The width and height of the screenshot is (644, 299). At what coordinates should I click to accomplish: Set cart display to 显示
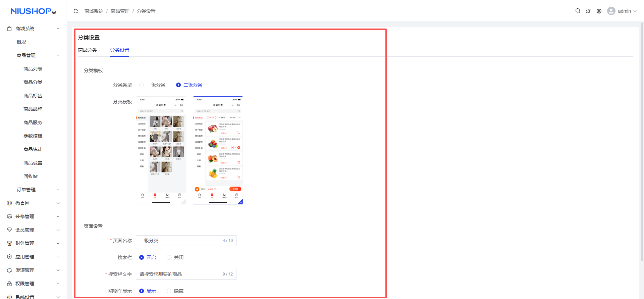click(x=142, y=291)
